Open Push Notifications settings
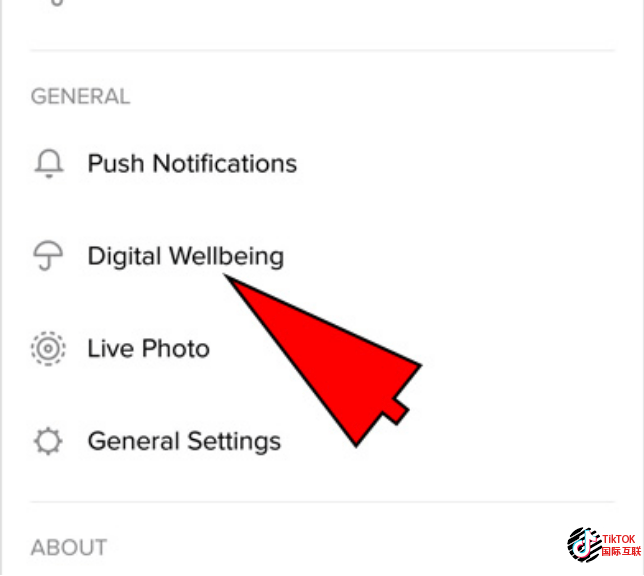644x576 pixels. pos(322,164)
